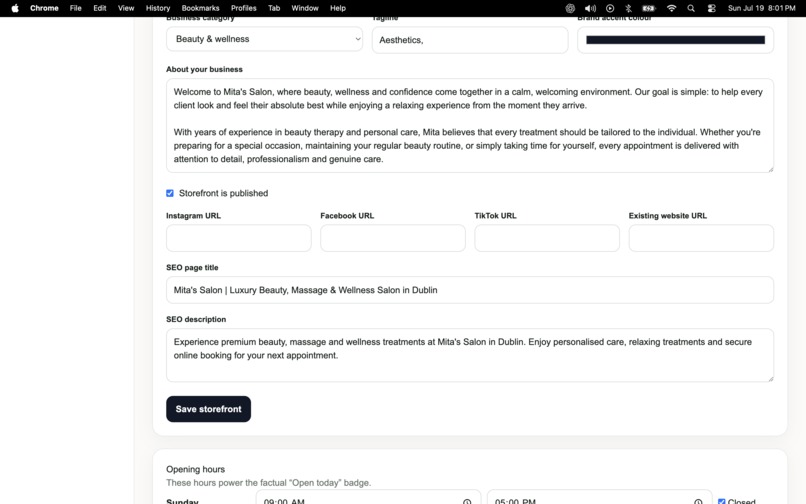This screenshot has height=504, width=806.
Task: Open Spotlight search icon
Action: [x=691, y=8]
